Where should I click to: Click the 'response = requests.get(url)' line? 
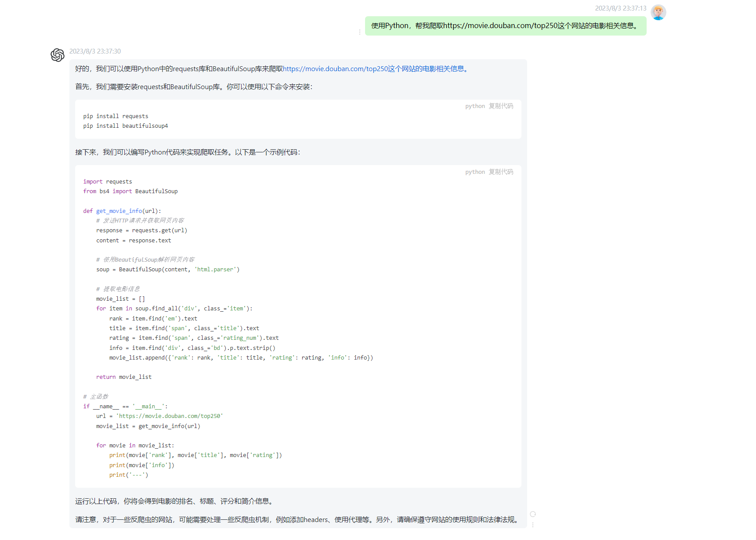tap(141, 230)
